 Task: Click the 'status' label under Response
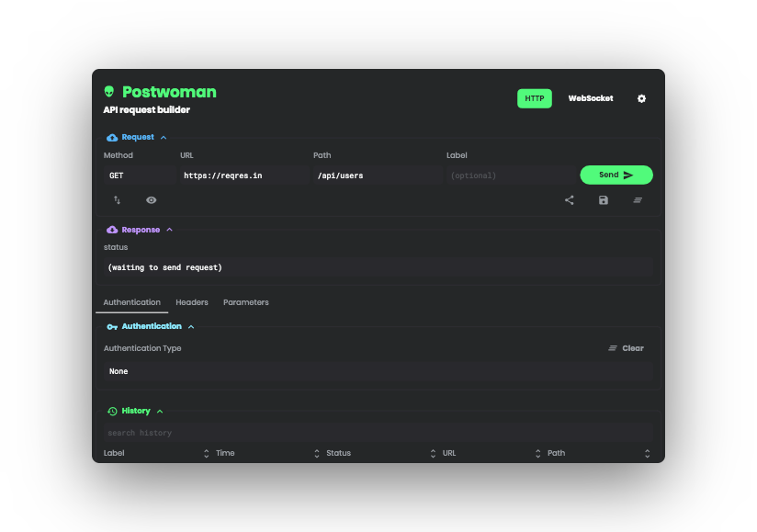point(116,247)
